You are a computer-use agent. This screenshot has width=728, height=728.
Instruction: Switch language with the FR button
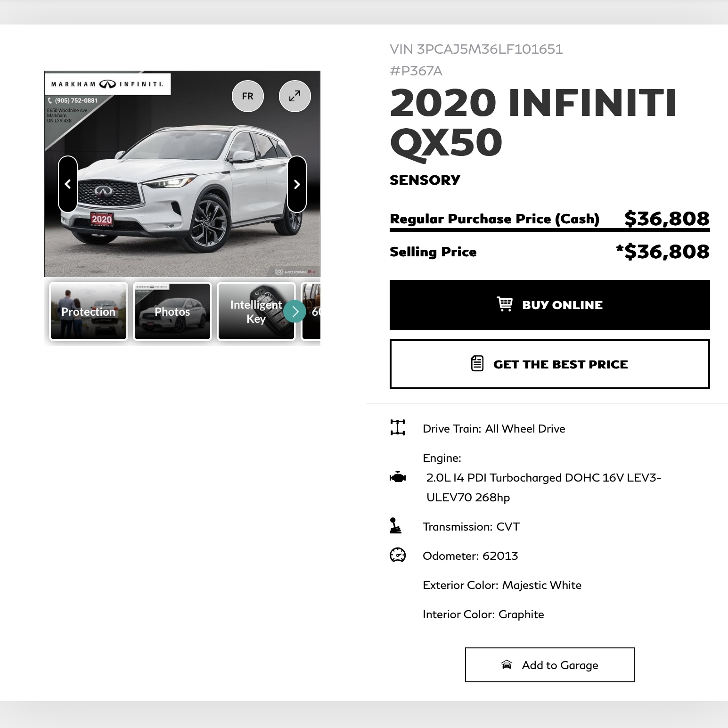[247, 96]
